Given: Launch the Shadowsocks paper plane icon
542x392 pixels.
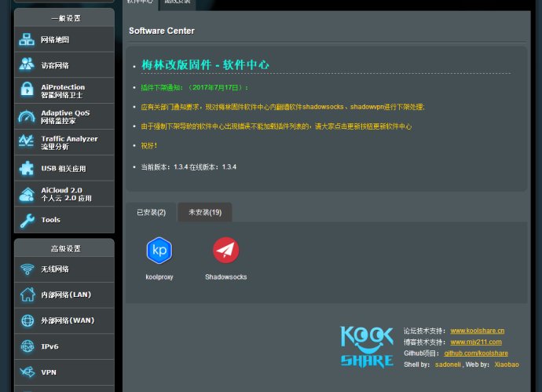Looking at the screenshot, I should pos(225,250).
